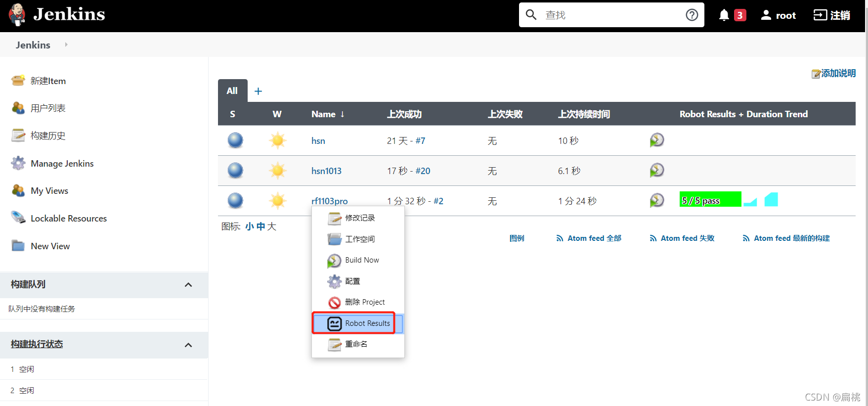The height and width of the screenshot is (406, 868).
Task: Click the 用户列表 people icon
Action: [18, 108]
